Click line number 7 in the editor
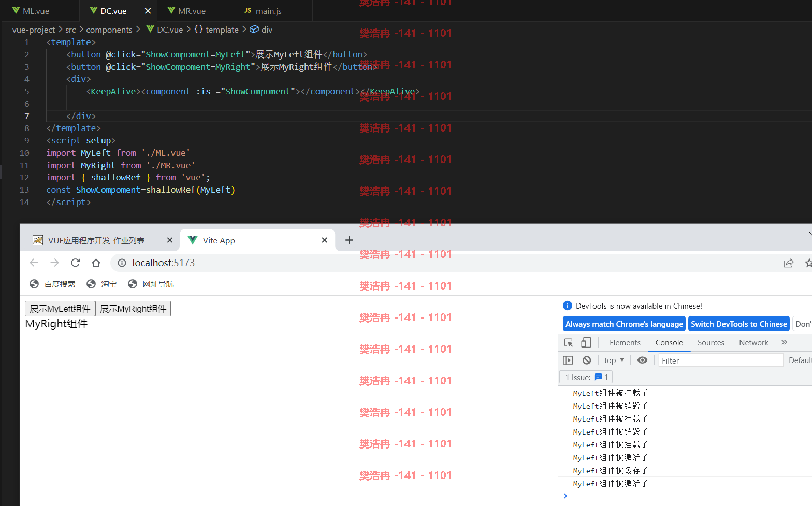The image size is (812, 506). pos(26,116)
